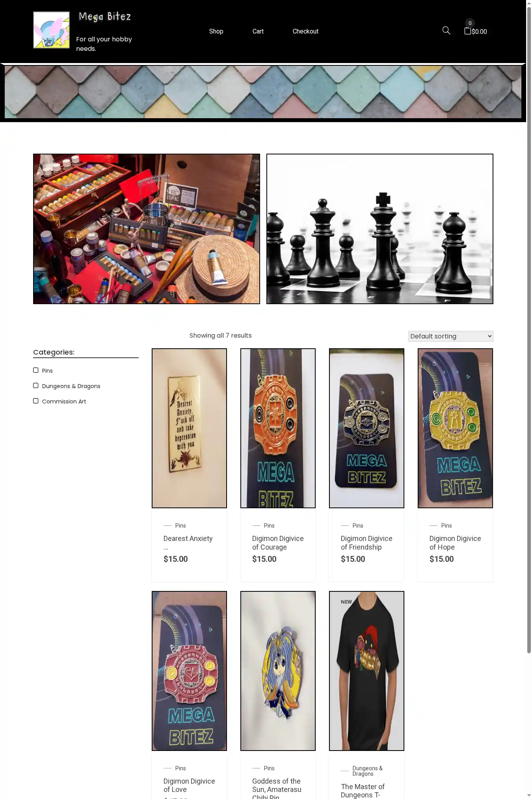Click the chess pieces banner image
532x799 pixels.
(380, 229)
